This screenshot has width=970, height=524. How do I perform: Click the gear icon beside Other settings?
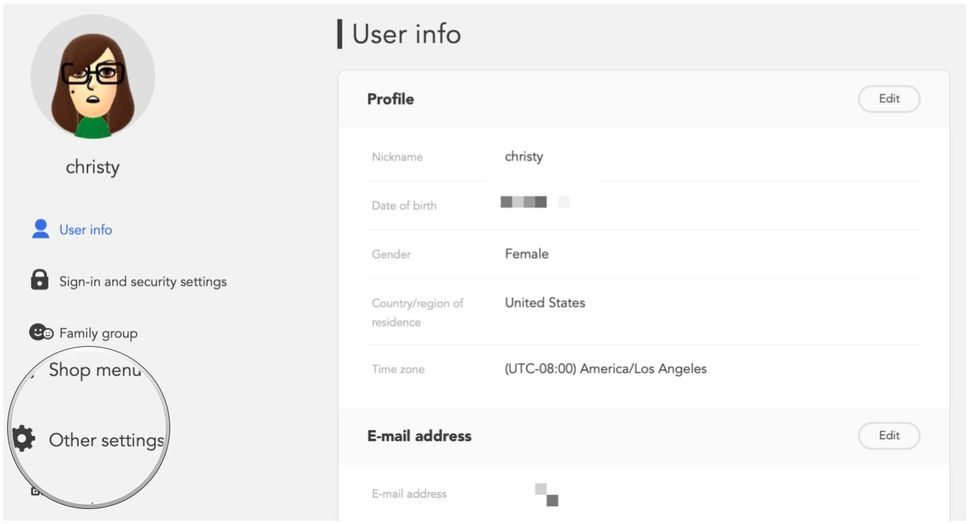23,439
